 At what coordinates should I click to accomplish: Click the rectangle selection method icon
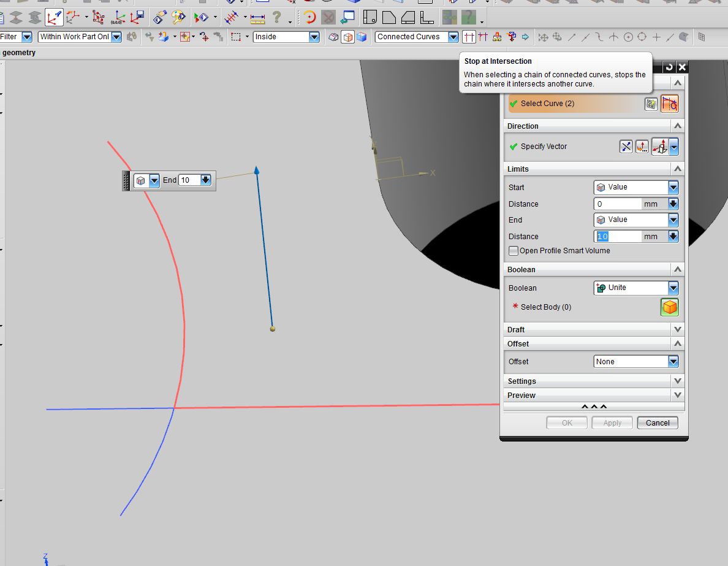pyautogui.click(x=236, y=37)
